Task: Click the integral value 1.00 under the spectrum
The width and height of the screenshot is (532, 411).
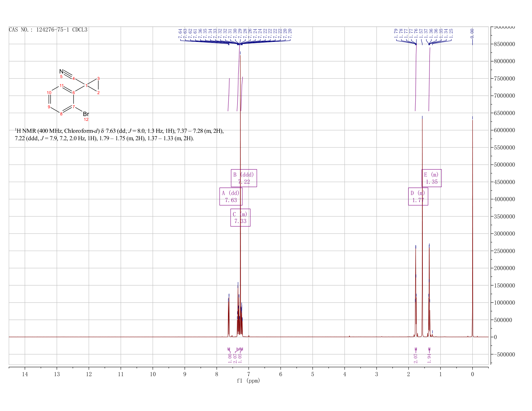Action: pyautogui.click(x=230, y=358)
